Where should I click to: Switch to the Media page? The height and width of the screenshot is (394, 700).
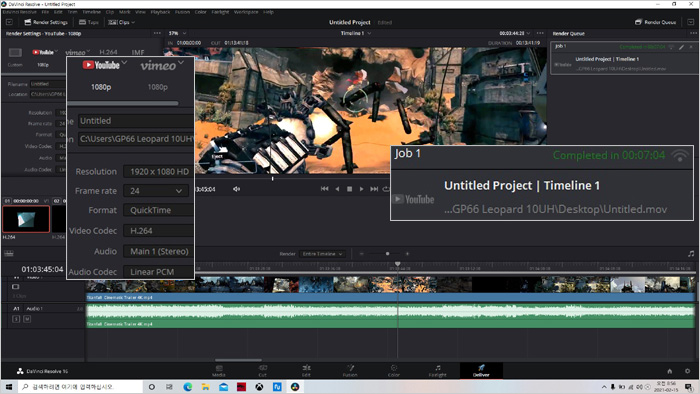(219, 371)
